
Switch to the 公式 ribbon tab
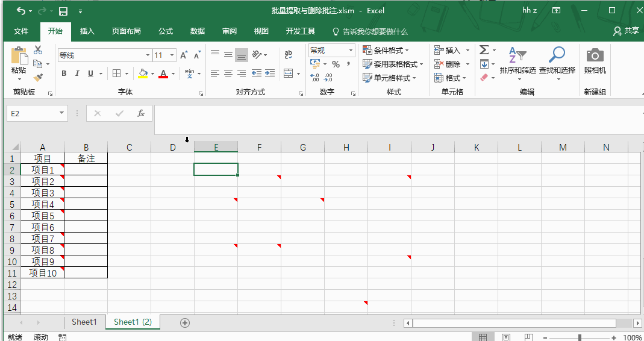click(165, 31)
